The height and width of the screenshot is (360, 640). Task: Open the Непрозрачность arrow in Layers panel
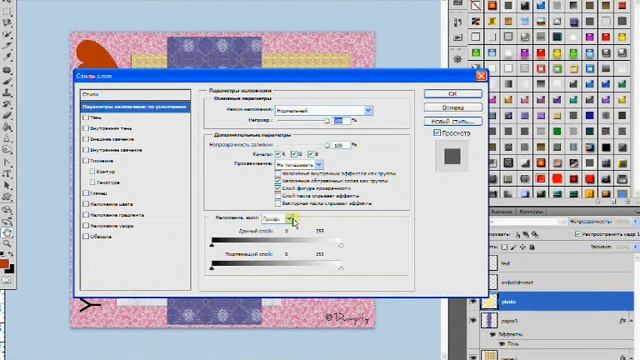pos(635,221)
